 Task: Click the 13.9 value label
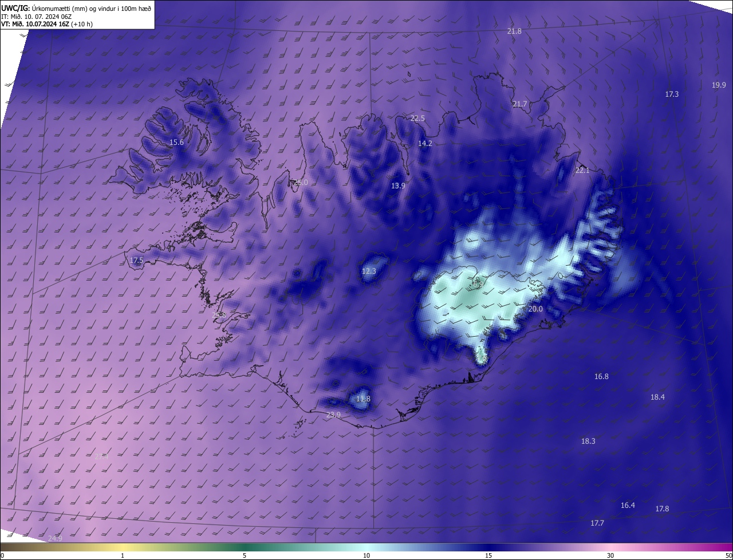[x=398, y=186]
